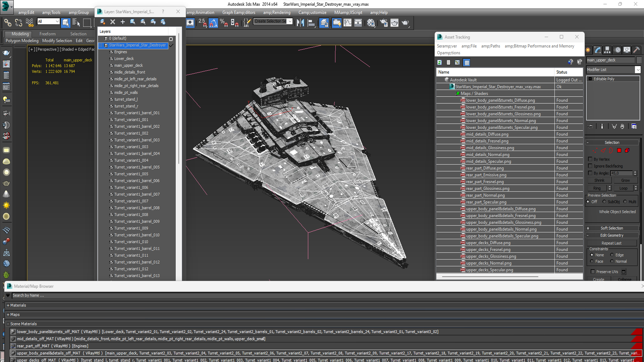644x362 pixels.
Task: Click the Render Production teapot icon
Action: click(406, 22)
